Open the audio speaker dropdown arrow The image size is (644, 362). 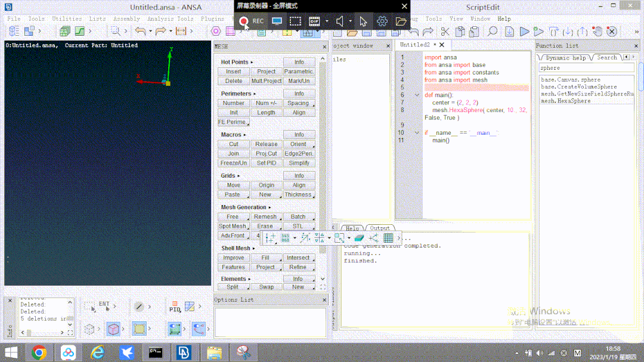[350, 21]
